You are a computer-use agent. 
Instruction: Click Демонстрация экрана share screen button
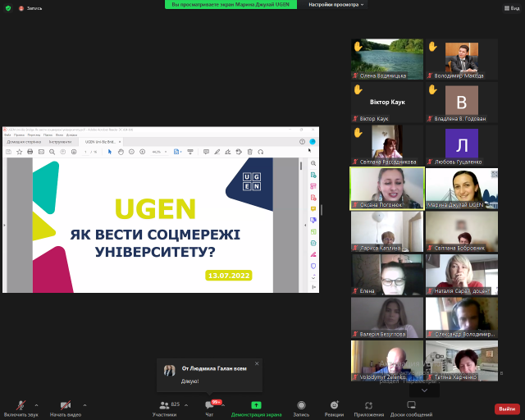[x=256, y=409]
